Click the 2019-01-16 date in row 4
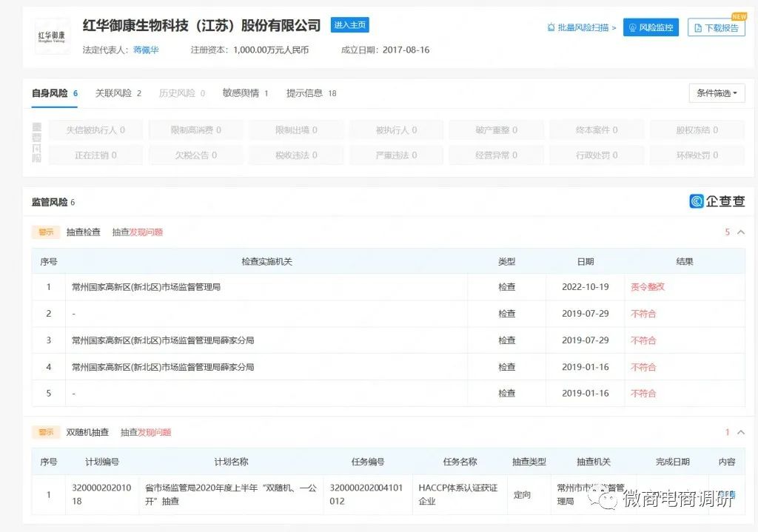 (586, 367)
